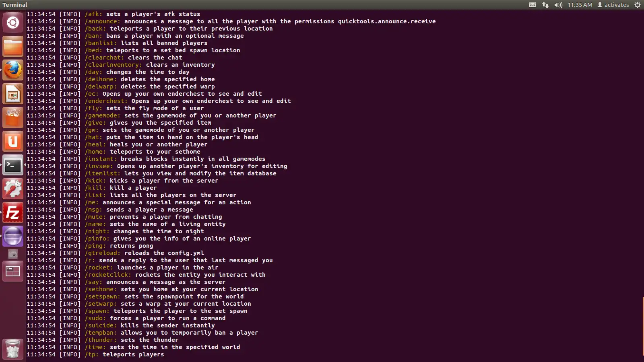Open the Files folder in launcher
The width and height of the screenshot is (644, 362).
pos(13,46)
